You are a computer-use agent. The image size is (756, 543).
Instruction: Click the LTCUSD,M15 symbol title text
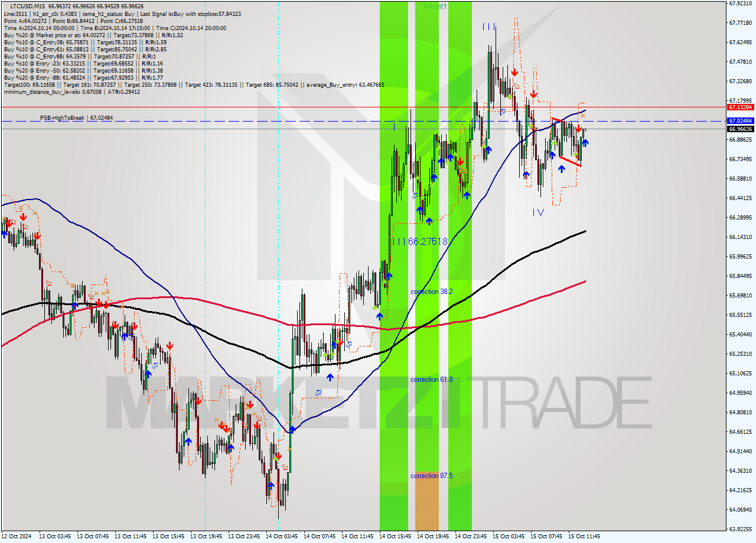pyautogui.click(x=28, y=6)
